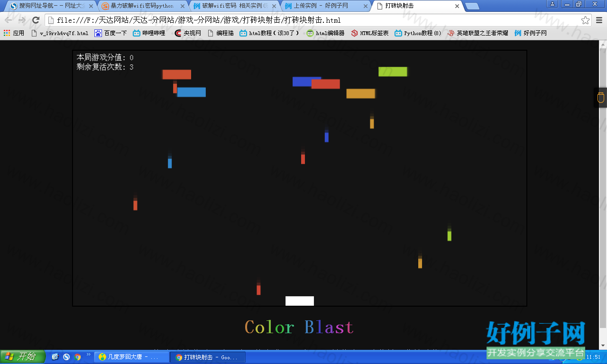
Task: Open the 央视网 bookmark
Action: pyautogui.click(x=188, y=33)
